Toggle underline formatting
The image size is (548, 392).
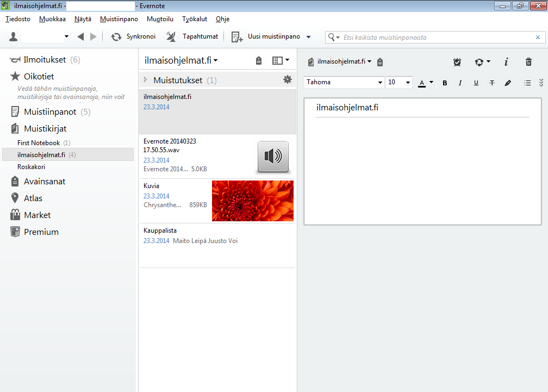pyautogui.click(x=476, y=83)
